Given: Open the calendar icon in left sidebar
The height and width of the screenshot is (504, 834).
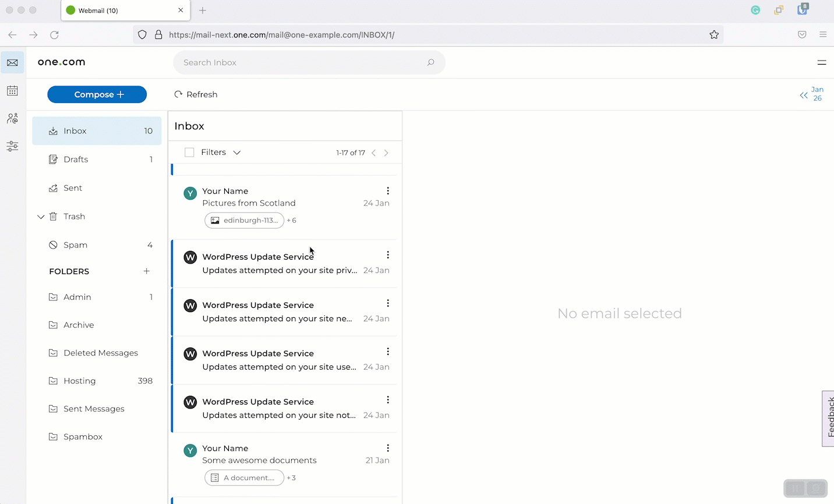Looking at the screenshot, I should [x=12, y=91].
